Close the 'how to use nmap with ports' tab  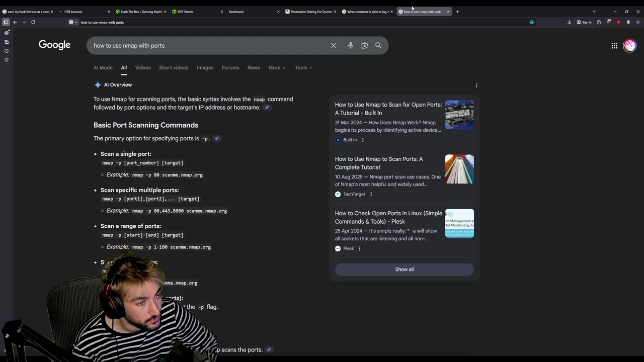[448, 12]
